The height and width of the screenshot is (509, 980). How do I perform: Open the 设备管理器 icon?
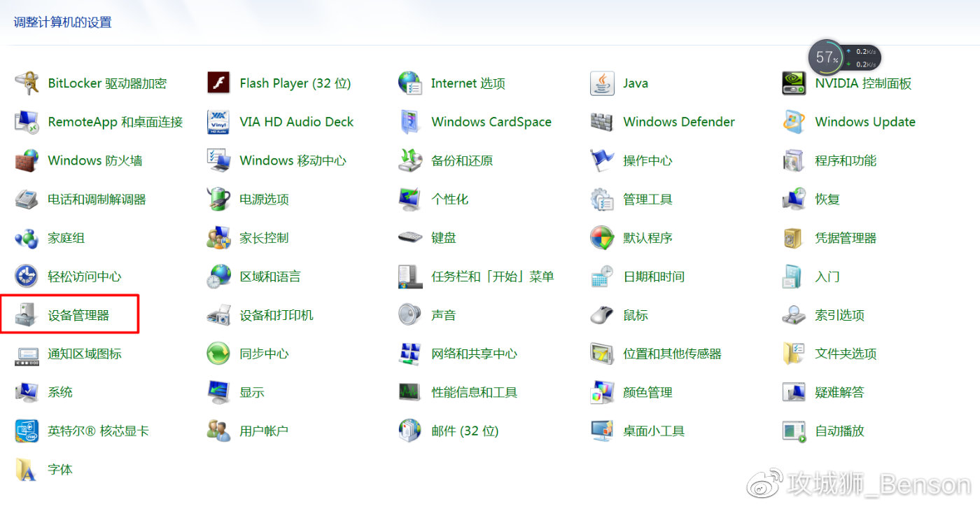27,315
